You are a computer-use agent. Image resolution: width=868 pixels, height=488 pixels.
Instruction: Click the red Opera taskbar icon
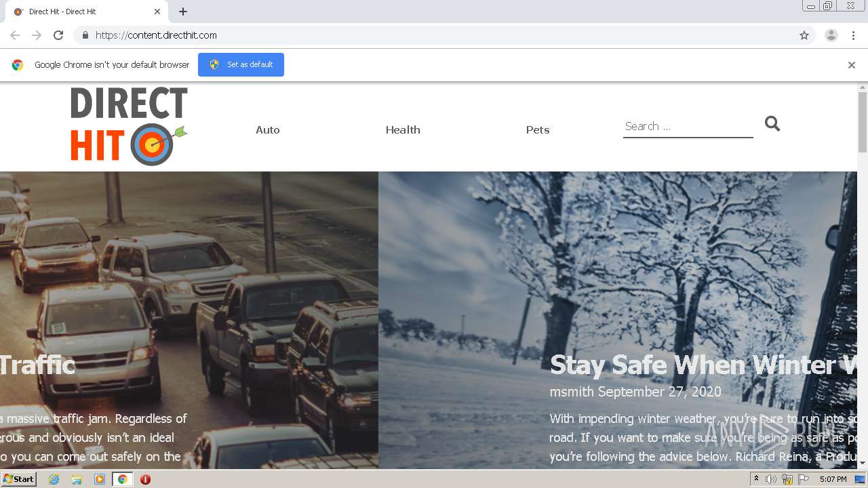click(x=145, y=479)
